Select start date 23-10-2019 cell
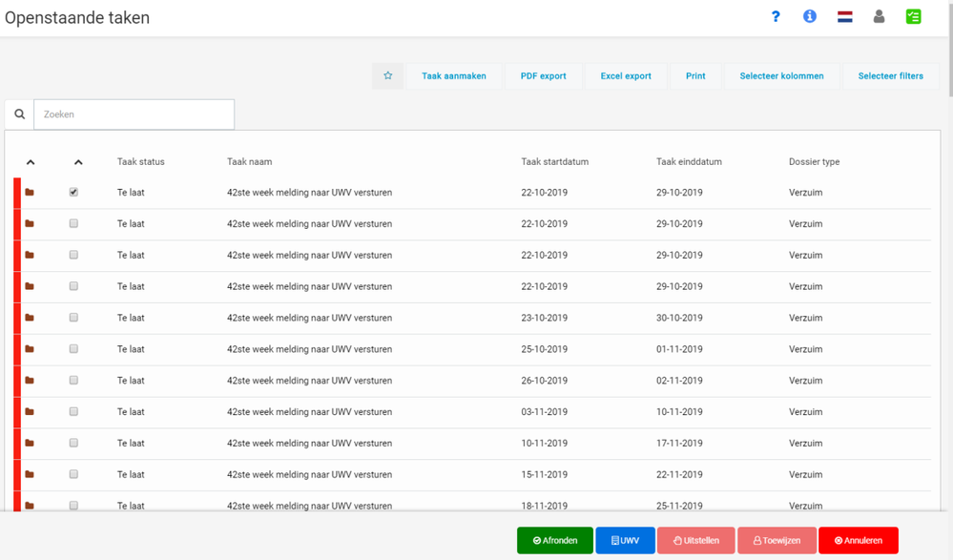The width and height of the screenshot is (953, 560). tap(545, 318)
